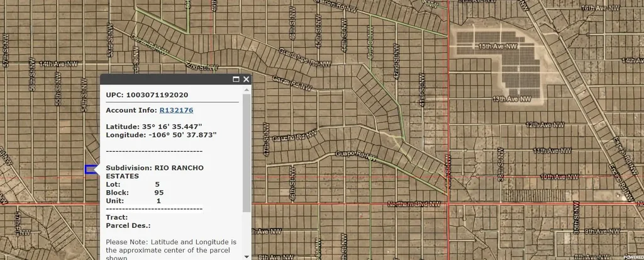This screenshot has height=260, width=644.
Task: Close the parcel info popup
Action: (246, 79)
